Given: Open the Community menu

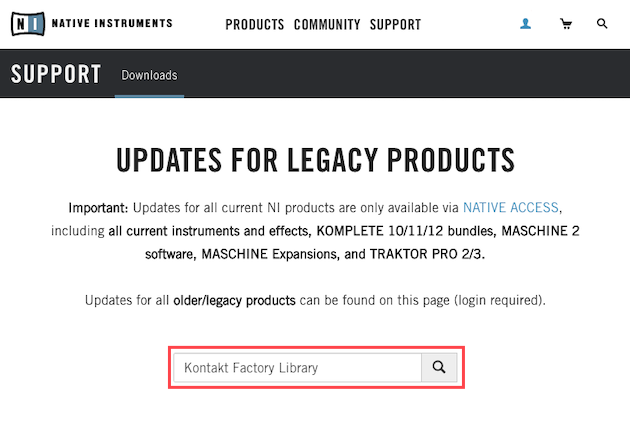Looking at the screenshot, I should tap(327, 25).
